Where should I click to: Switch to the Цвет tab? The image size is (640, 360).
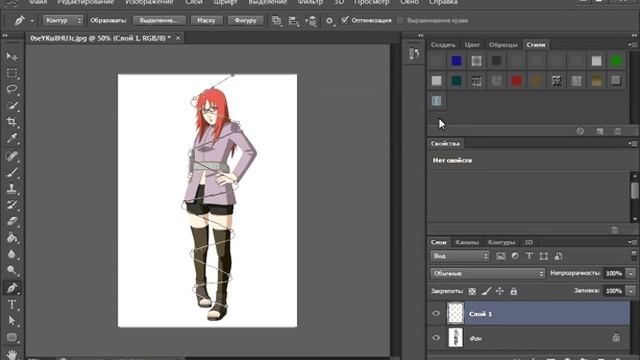472,45
